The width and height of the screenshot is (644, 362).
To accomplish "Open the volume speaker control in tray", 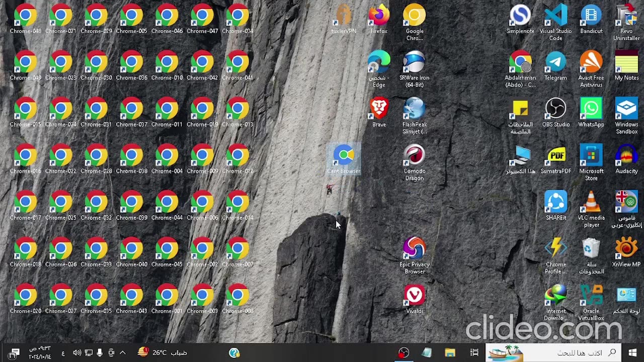I will [77, 352].
